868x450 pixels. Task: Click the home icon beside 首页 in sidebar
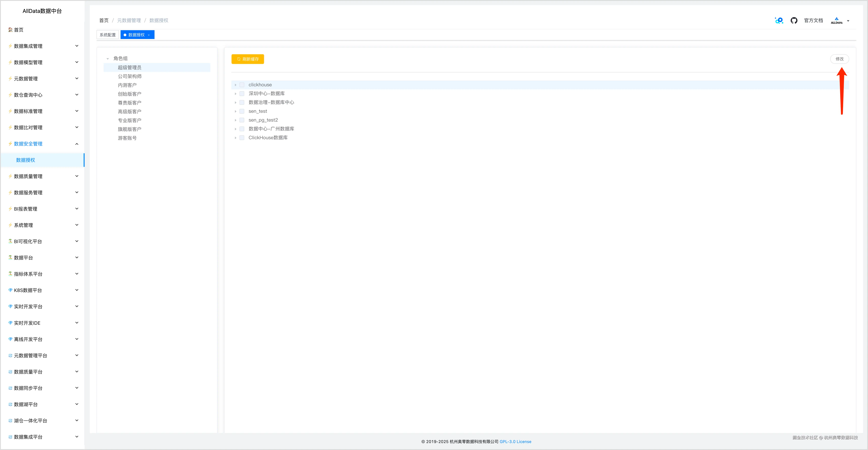[x=11, y=30]
